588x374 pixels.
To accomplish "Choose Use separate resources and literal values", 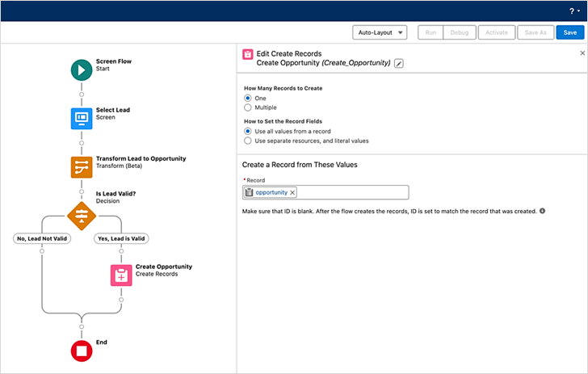I will click(x=248, y=141).
